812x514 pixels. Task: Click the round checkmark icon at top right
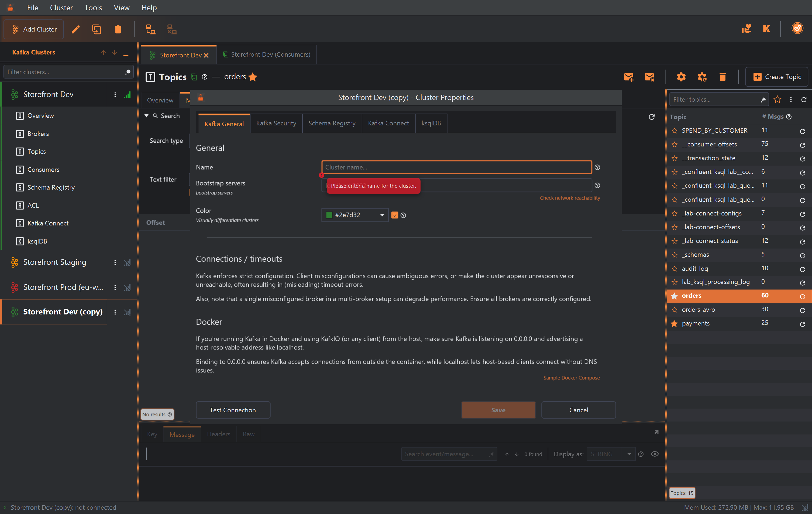pyautogui.click(x=797, y=28)
